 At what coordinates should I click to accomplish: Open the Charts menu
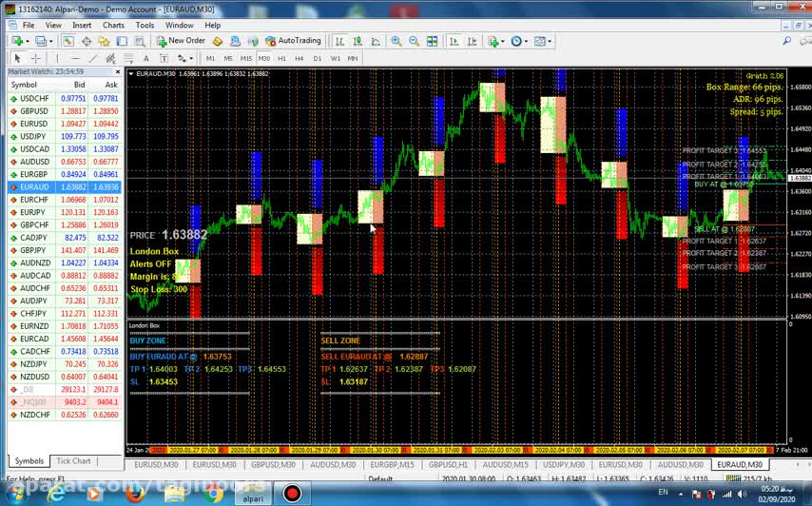coord(113,25)
